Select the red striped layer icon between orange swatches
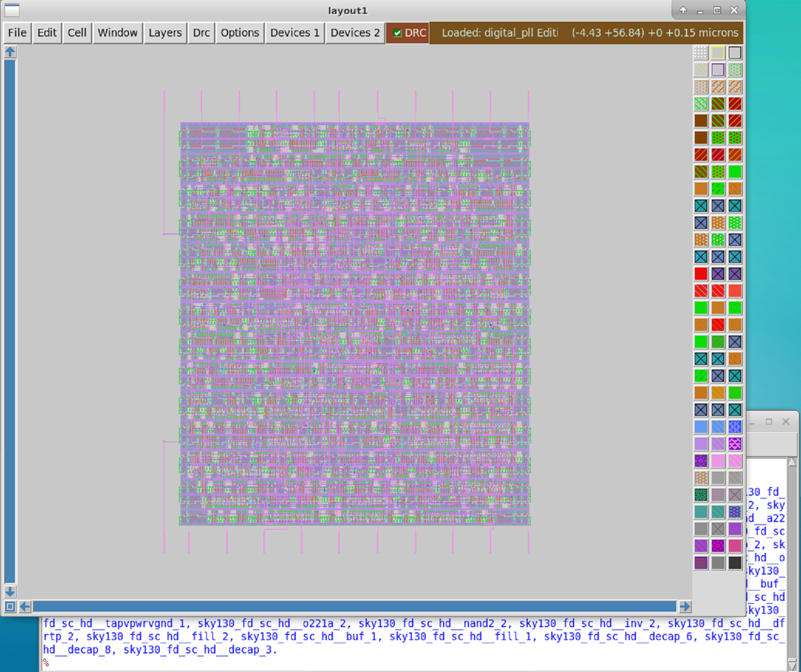This screenshot has height=672, width=801. click(x=718, y=325)
